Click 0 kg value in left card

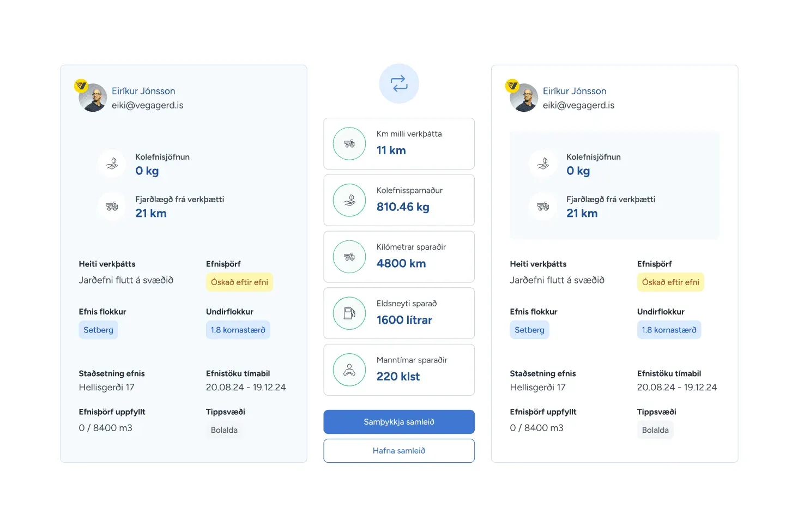pyautogui.click(x=147, y=171)
